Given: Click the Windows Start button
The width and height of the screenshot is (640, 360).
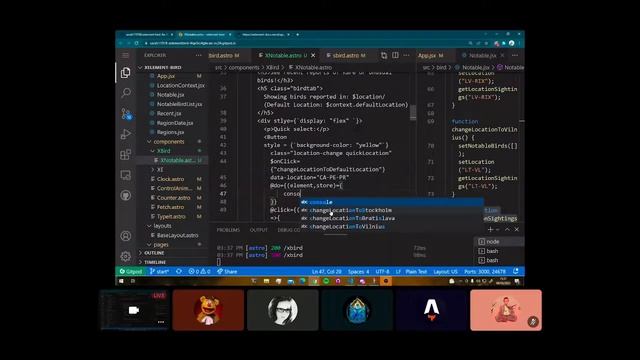Looking at the screenshot, I should click(x=121, y=281).
